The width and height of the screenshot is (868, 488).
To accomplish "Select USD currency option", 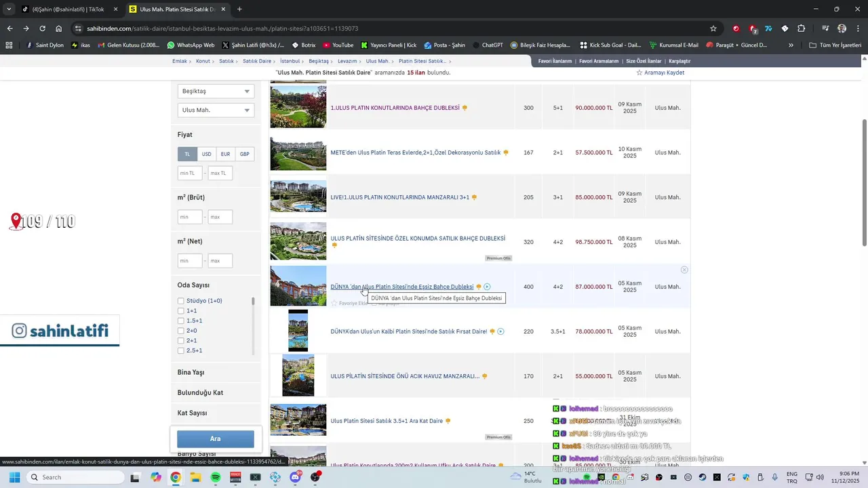I will point(206,154).
